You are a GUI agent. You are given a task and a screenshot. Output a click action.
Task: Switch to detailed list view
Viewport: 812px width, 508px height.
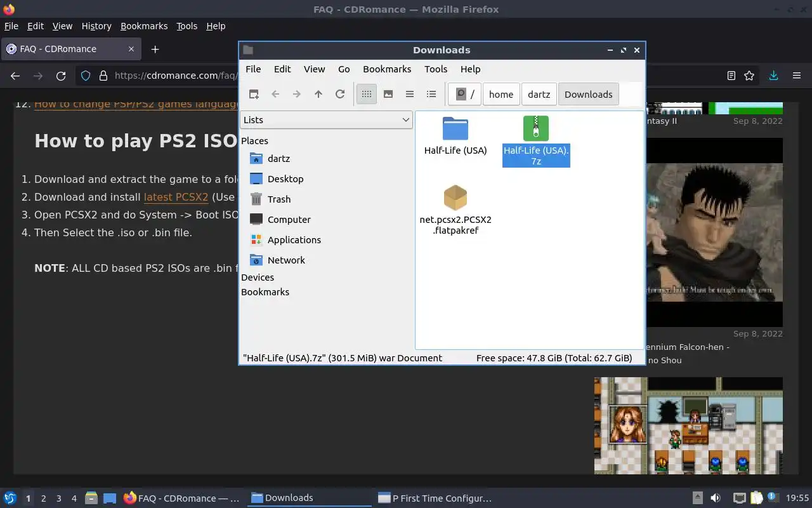click(431, 94)
